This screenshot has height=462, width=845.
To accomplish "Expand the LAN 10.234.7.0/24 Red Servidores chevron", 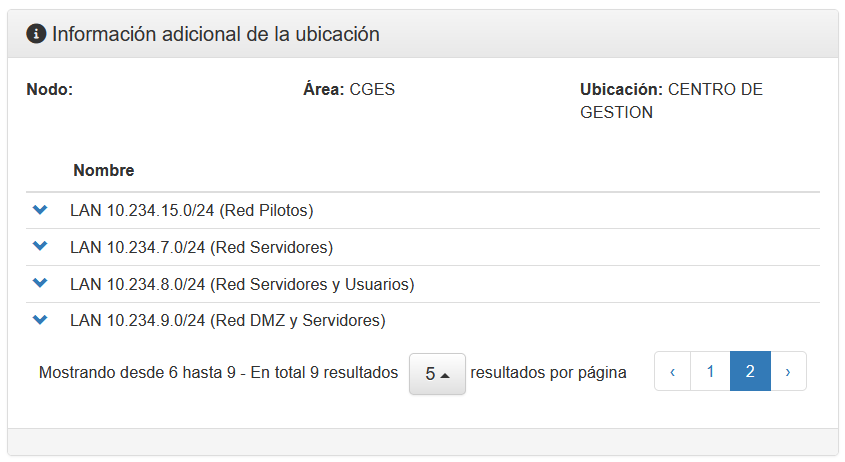I will pyautogui.click(x=40, y=246).
